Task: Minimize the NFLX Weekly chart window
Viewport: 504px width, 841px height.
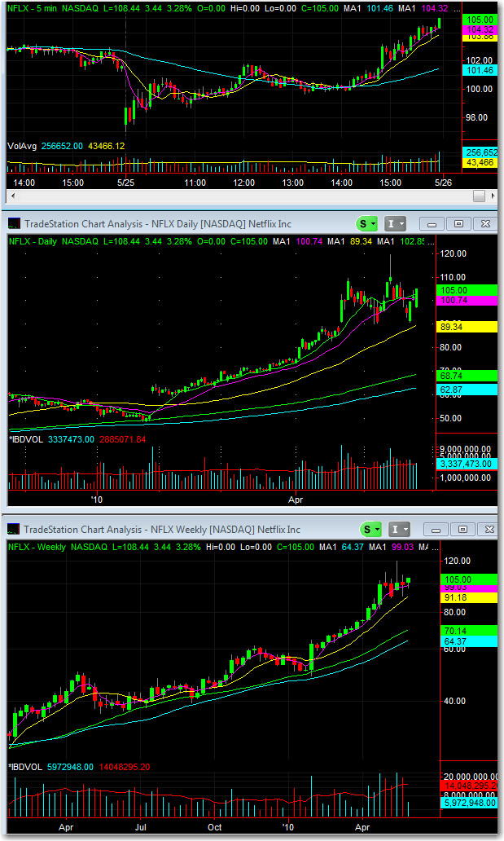Action: click(x=436, y=530)
